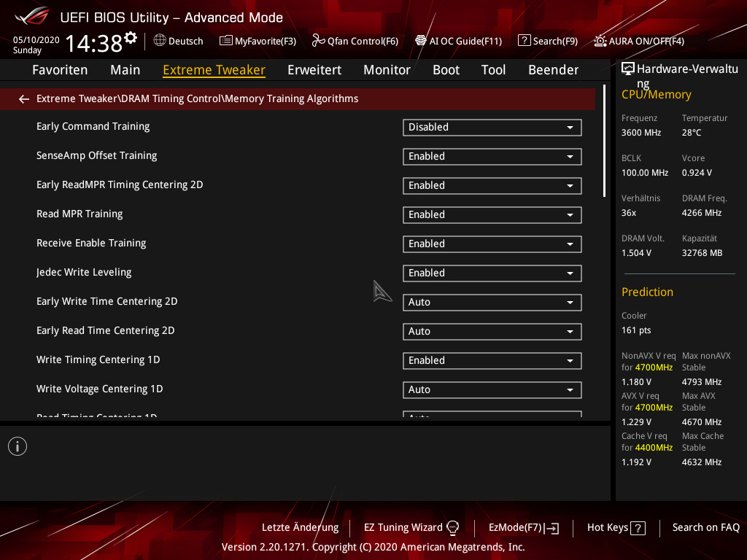Switch to Erweitert tab

click(x=314, y=69)
